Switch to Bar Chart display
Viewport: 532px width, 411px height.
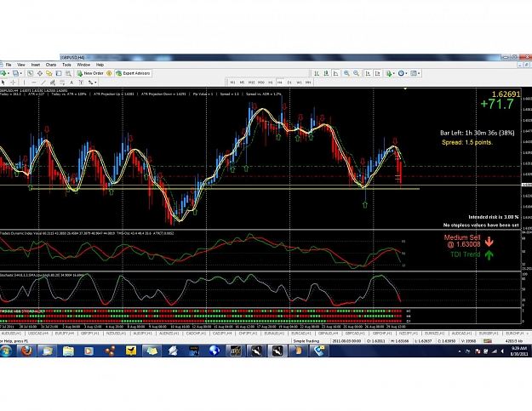[x=317, y=73]
